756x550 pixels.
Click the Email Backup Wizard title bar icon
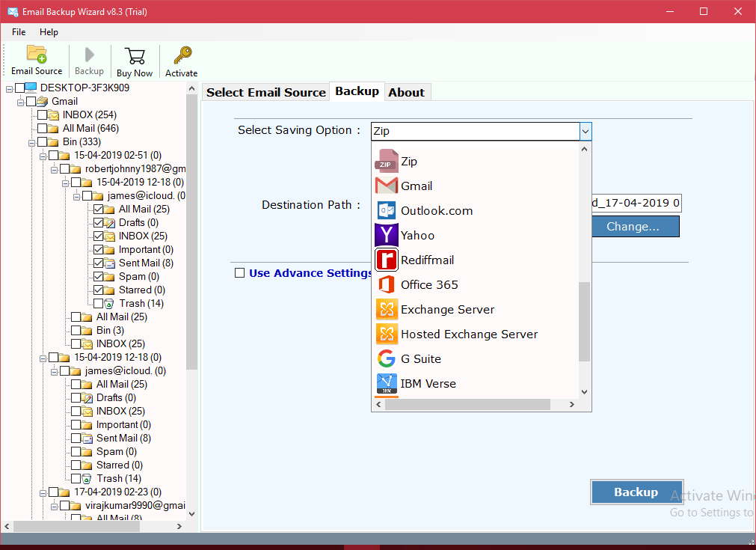(13, 11)
